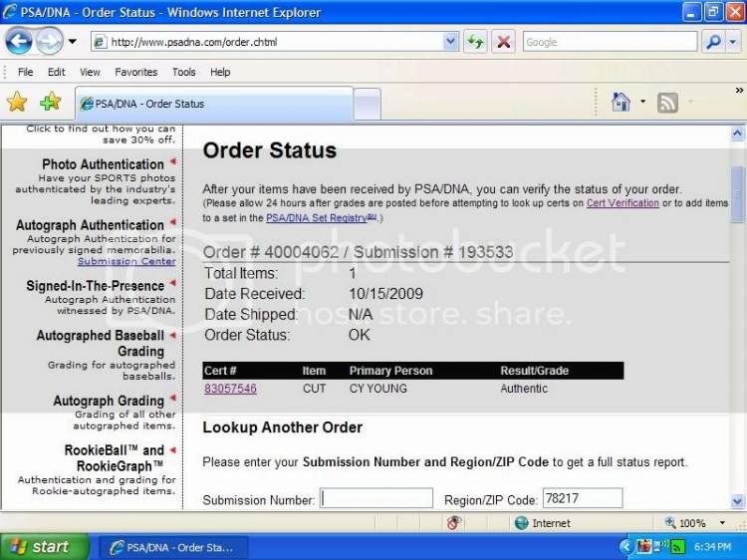The image size is (747, 560).
Task: Click the green Refresh arrows icon
Action: click(475, 42)
